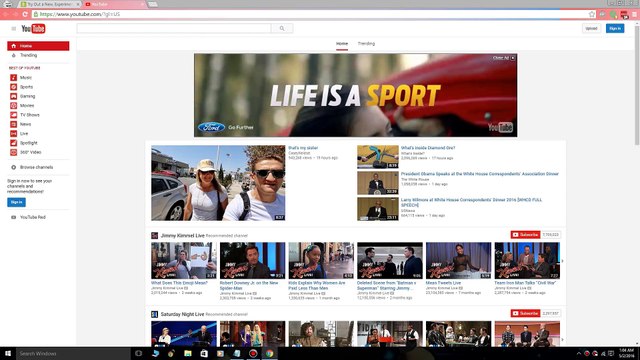Image resolution: width=640 pixels, height=360 pixels.
Task: Open the Windows Start menu
Action: point(8,353)
